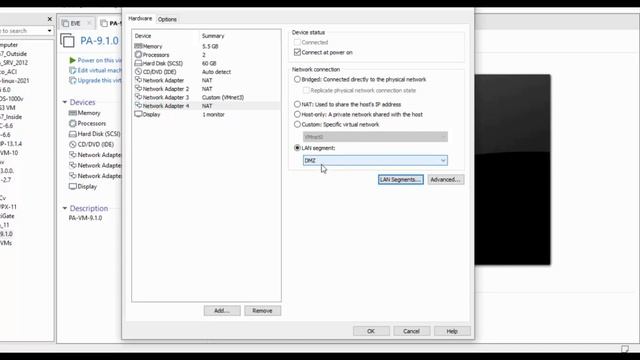Click Cancel button in settings dialog
The width and height of the screenshot is (640, 360).
[x=411, y=331]
